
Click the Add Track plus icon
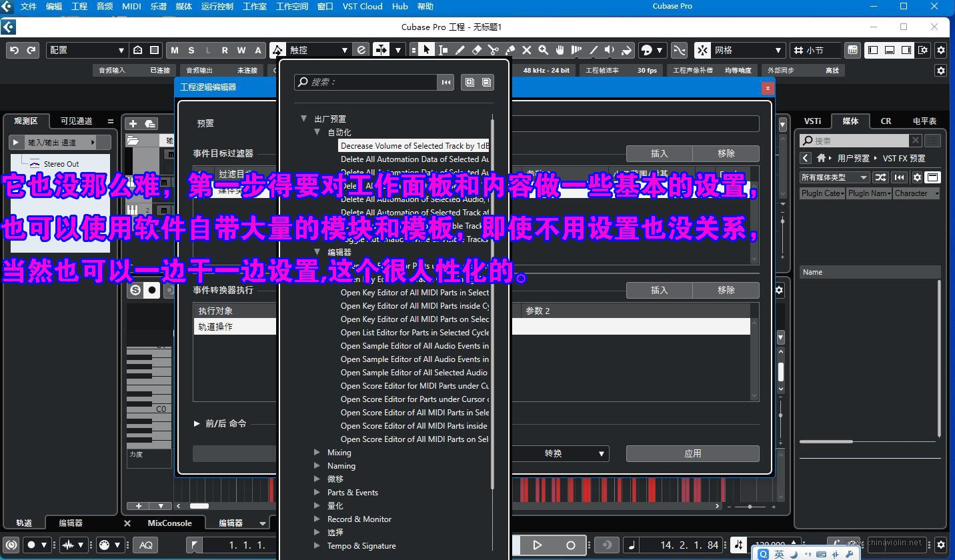(x=133, y=123)
